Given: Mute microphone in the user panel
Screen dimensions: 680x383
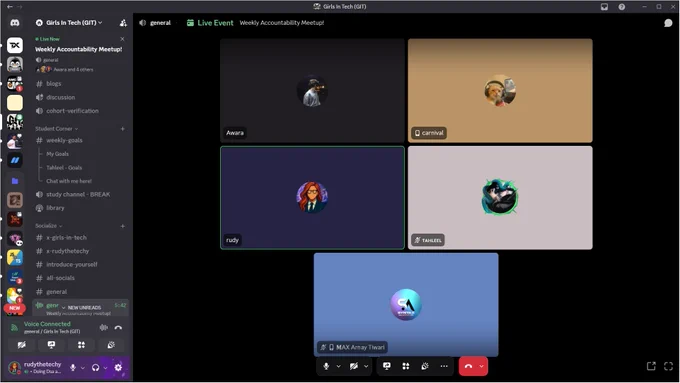Looking at the screenshot, I should coord(73,367).
